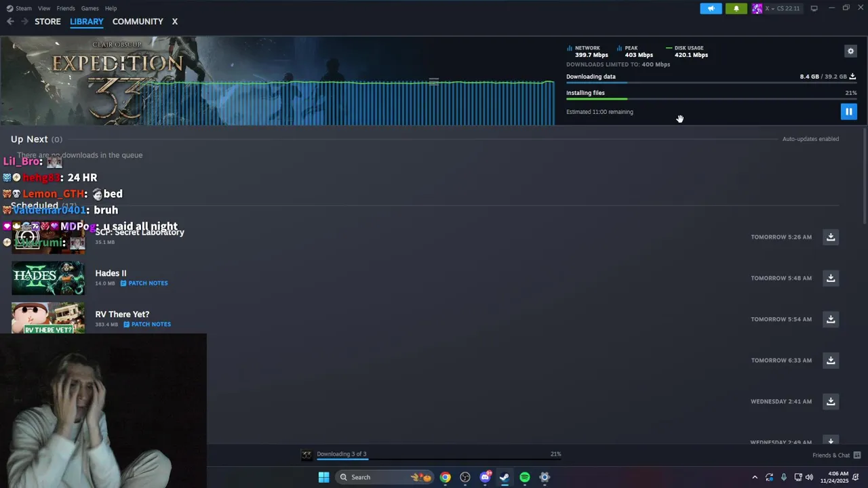Open download settings gear icon

(x=850, y=51)
